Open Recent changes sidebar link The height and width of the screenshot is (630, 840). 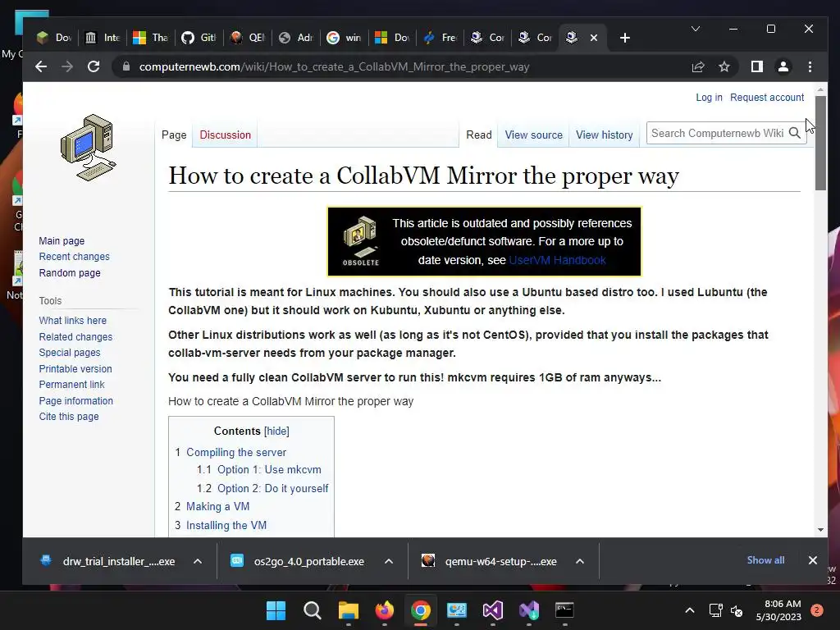[x=74, y=257]
